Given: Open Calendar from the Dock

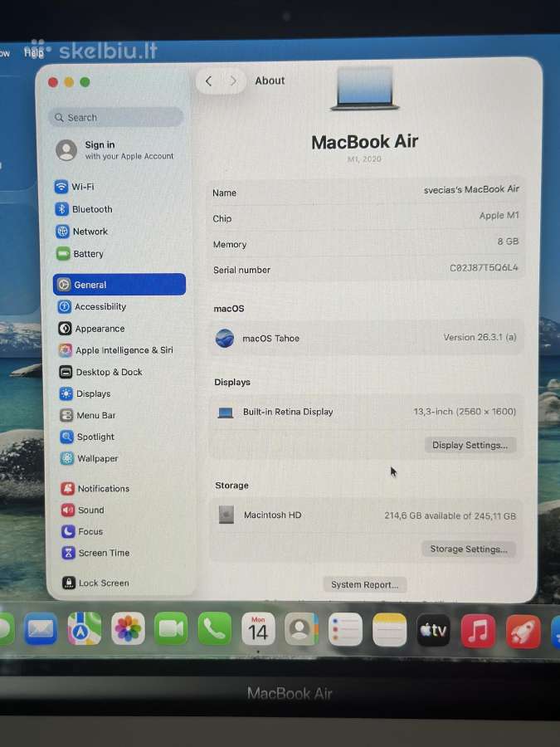Looking at the screenshot, I should [258, 629].
